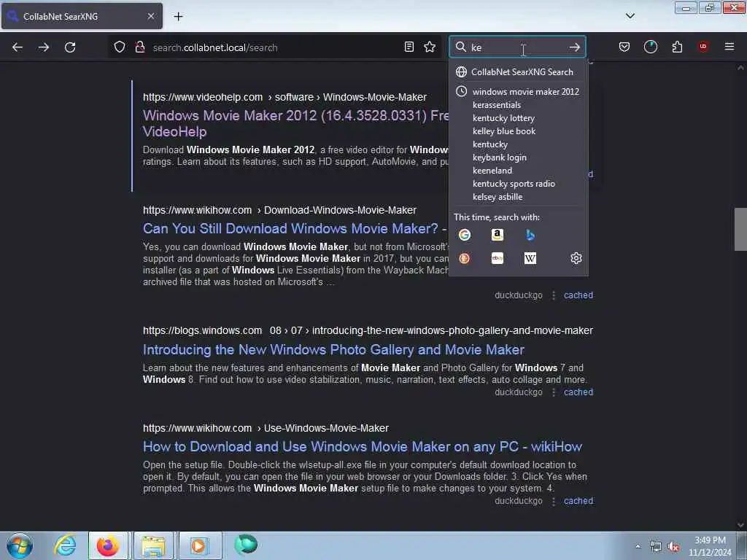Show site security lock information
747x560 pixels.
click(x=140, y=47)
